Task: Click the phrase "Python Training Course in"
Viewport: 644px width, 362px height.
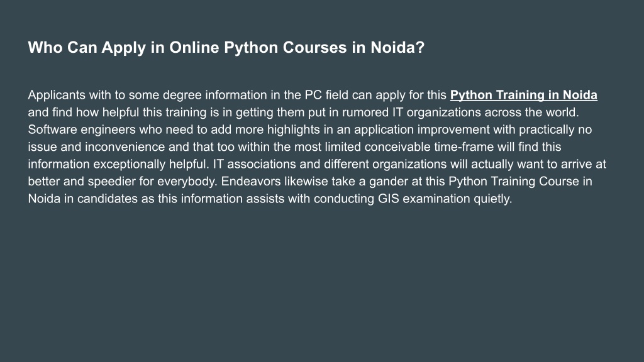Action: point(520,182)
